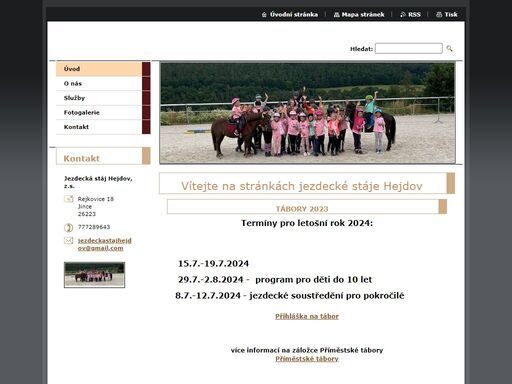
Task: Click the home icon beside Úvodní stránka
Action: pyautogui.click(x=264, y=15)
